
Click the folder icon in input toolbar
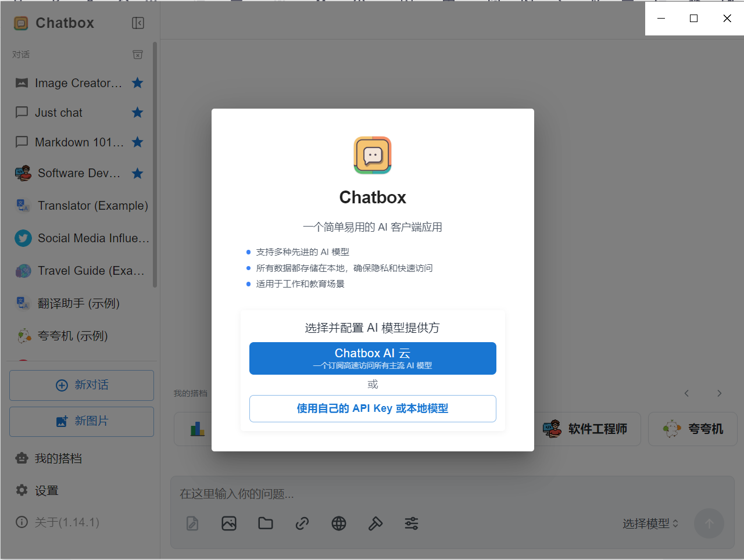click(266, 523)
